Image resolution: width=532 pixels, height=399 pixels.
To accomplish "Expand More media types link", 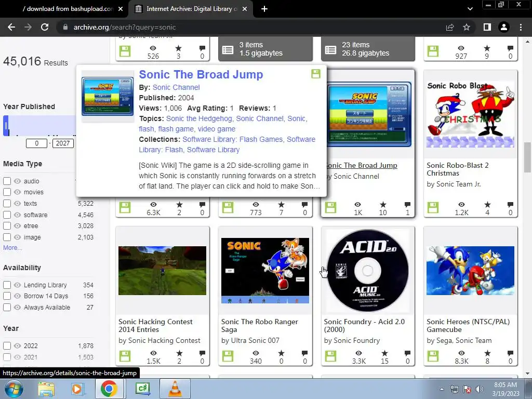I will [x=12, y=248].
